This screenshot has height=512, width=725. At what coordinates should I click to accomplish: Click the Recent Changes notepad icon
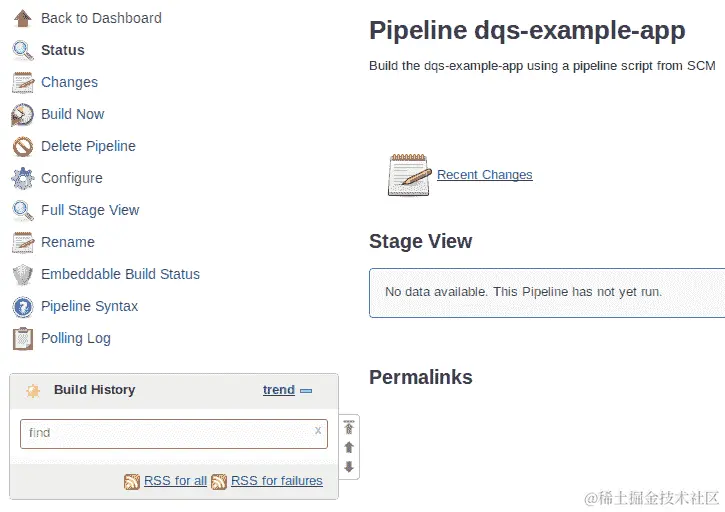[408, 175]
